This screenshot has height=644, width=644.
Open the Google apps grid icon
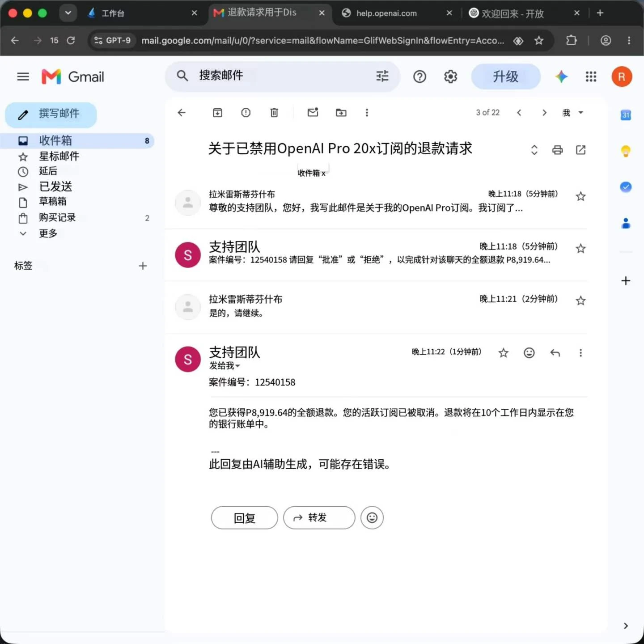[591, 76]
